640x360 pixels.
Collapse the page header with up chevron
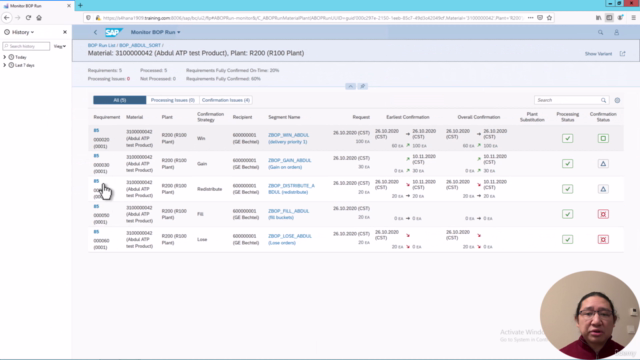(350, 86)
